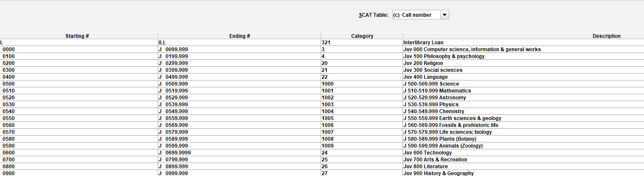Sort by Ending # column header
Image resolution: width=644 pixels, height=176 pixels.
[240, 36]
